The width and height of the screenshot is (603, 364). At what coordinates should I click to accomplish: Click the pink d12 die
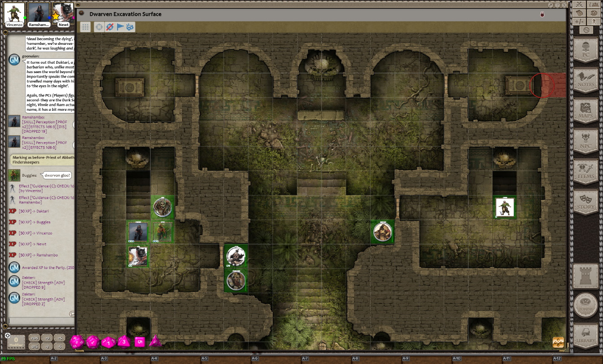click(x=92, y=342)
